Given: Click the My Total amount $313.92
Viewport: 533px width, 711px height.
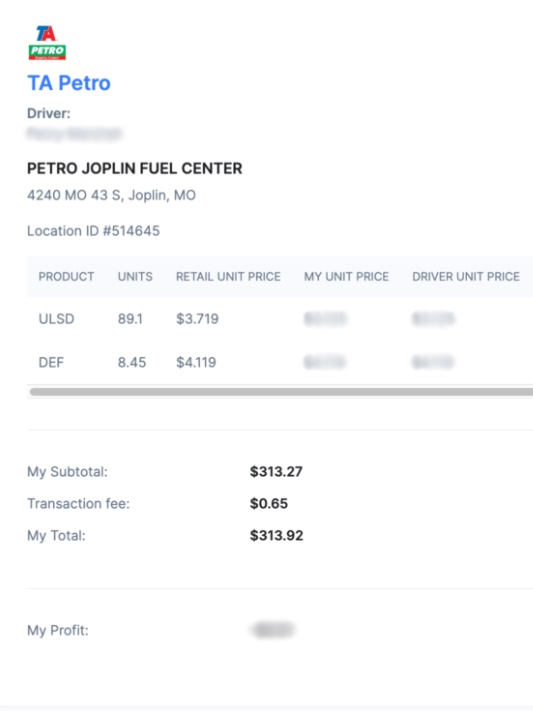Looking at the screenshot, I should pyautogui.click(x=276, y=536).
